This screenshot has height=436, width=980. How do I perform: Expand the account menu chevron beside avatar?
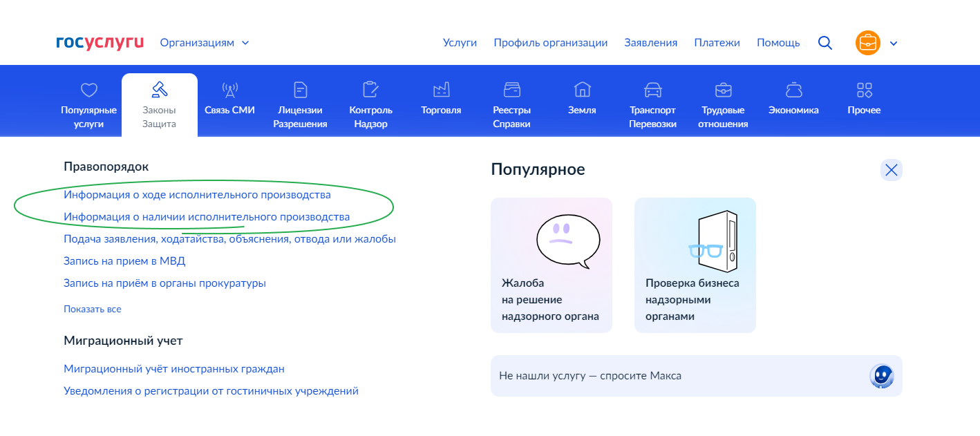894,44
